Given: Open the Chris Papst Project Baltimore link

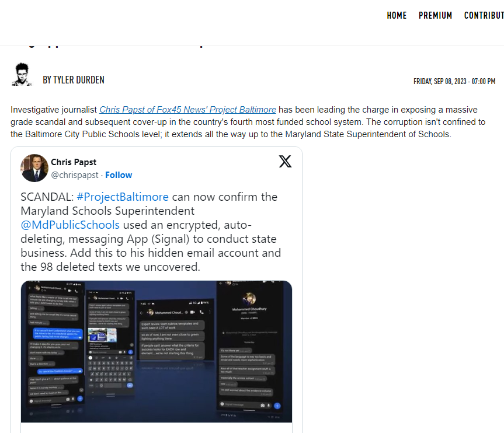Looking at the screenshot, I should pos(187,110).
